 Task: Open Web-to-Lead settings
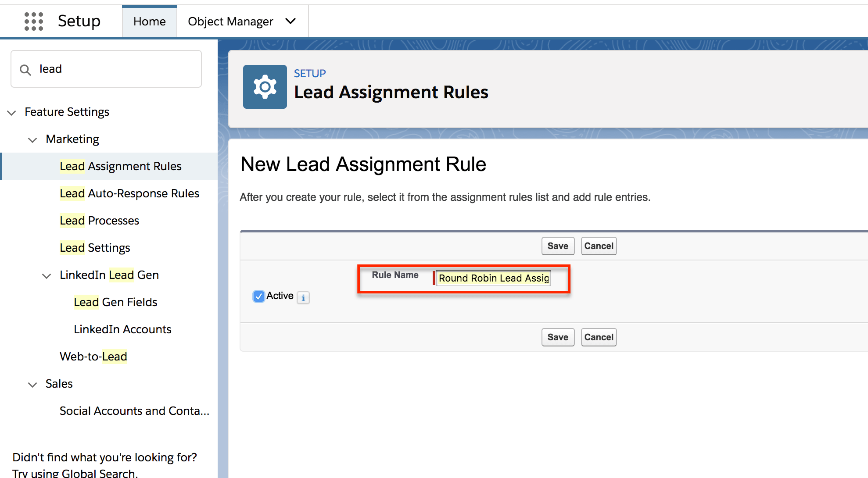click(93, 357)
